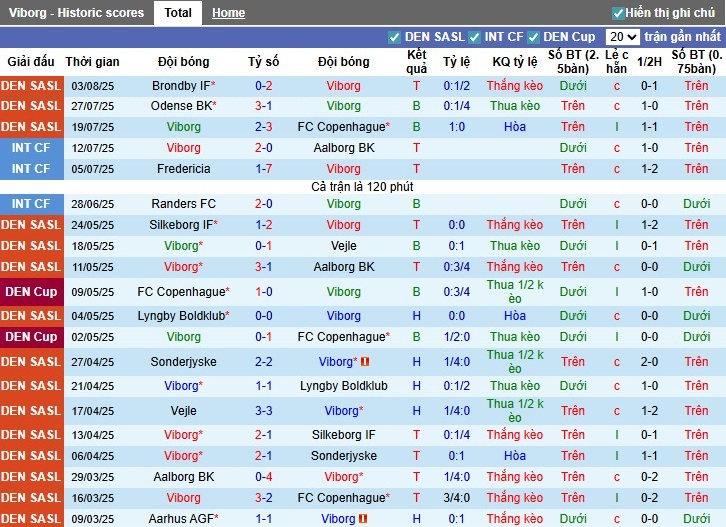Uncheck the DEN SASL league filter
The height and width of the screenshot is (527, 726).
(394, 37)
